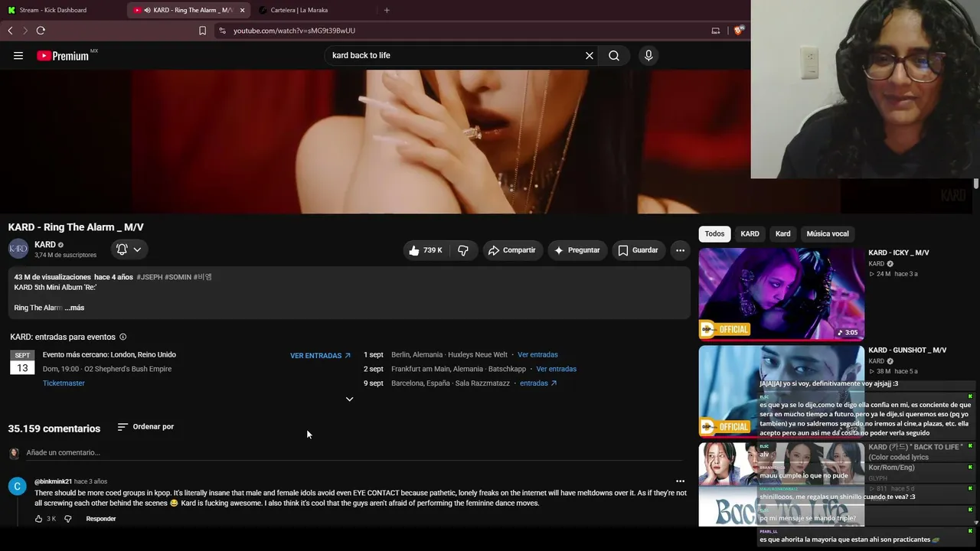Expand more event dates with the chevron
The height and width of the screenshot is (551, 980).
point(349,399)
